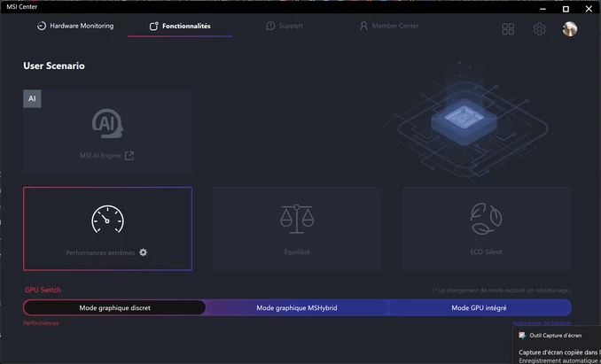Choose Mode graphique discret
The height and width of the screenshot is (364, 601).
click(x=114, y=307)
